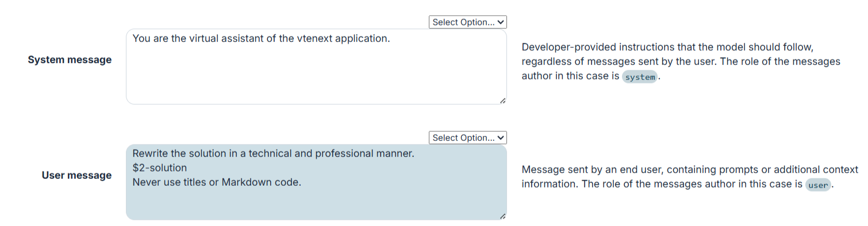Click the chevron arrow of the User message dropdown
The image size is (868, 226).
coord(501,137)
